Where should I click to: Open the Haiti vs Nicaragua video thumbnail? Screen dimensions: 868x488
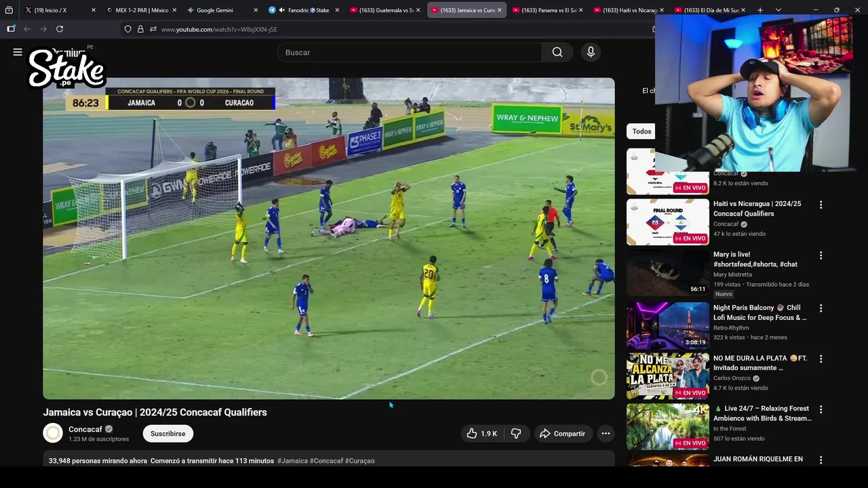(x=668, y=222)
